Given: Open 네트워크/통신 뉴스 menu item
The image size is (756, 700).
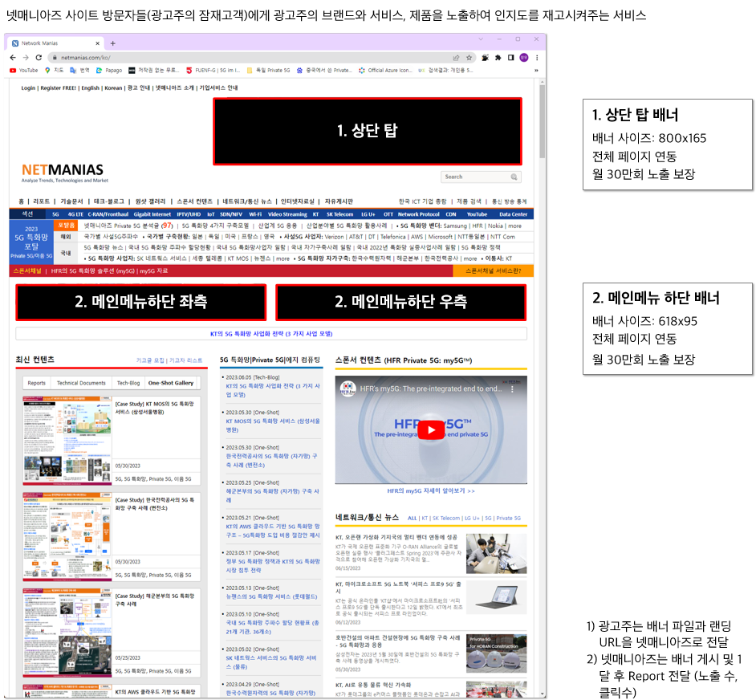Looking at the screenshot, I should tap(247, 201).
